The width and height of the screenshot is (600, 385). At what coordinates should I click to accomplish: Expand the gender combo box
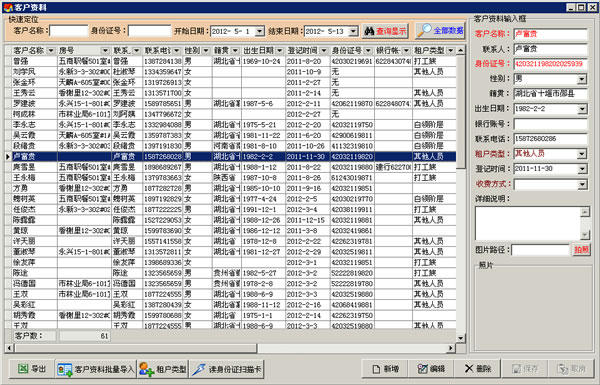(x=582, y=79)
